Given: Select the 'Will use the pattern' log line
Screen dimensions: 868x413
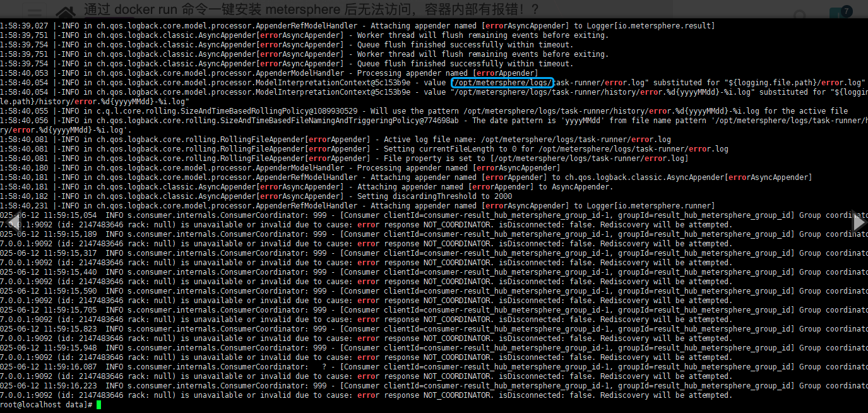Looking at the screenshot, I should pos(424,111).
